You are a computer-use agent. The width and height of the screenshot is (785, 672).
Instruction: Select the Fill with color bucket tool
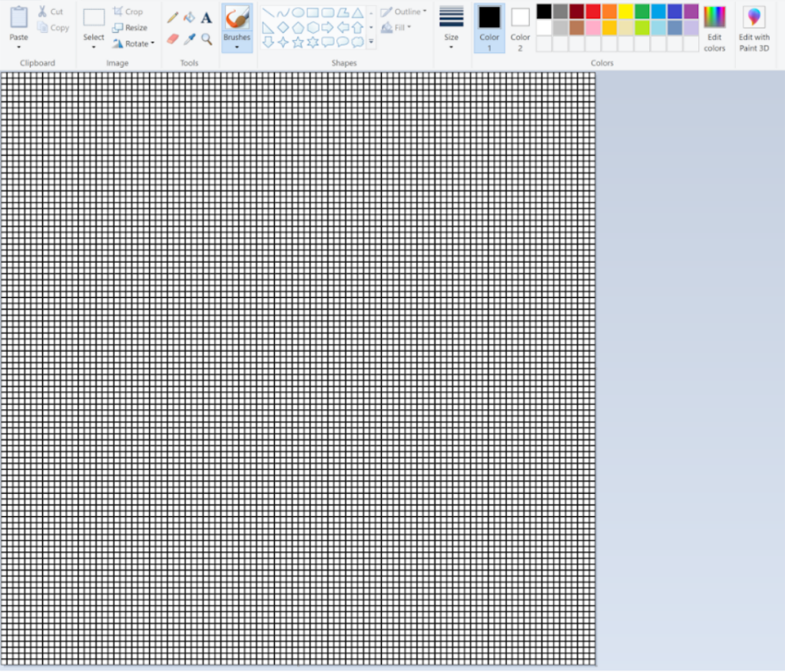point(189,18)
